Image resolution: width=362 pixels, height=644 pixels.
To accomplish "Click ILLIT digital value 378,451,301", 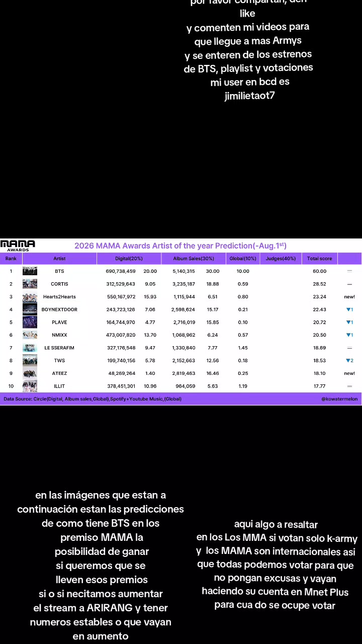I will pos(121,386).
